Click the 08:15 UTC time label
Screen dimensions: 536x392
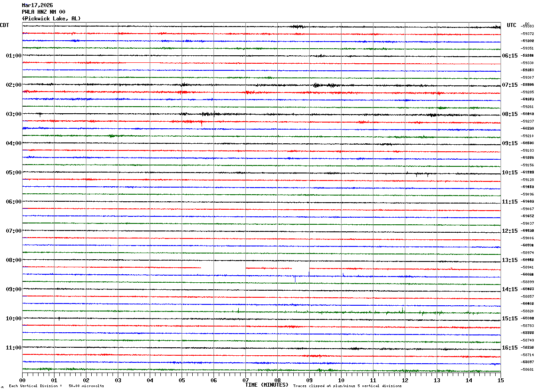pos(510,114)
